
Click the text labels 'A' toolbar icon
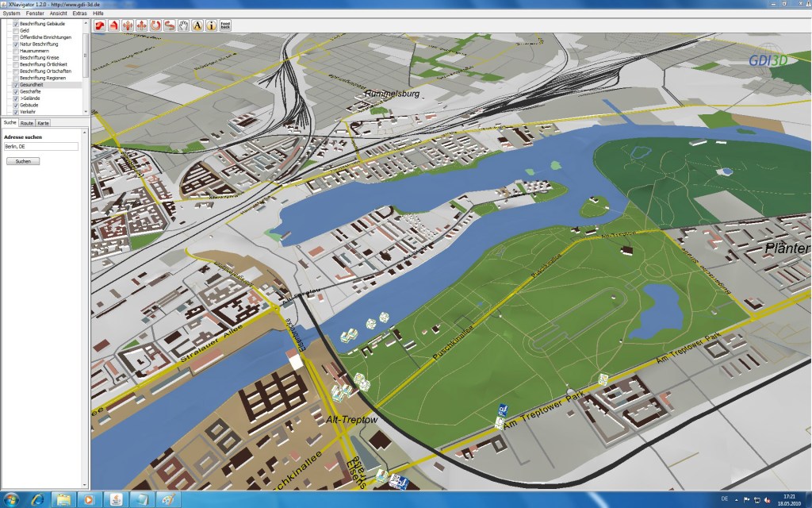point(197,25)
